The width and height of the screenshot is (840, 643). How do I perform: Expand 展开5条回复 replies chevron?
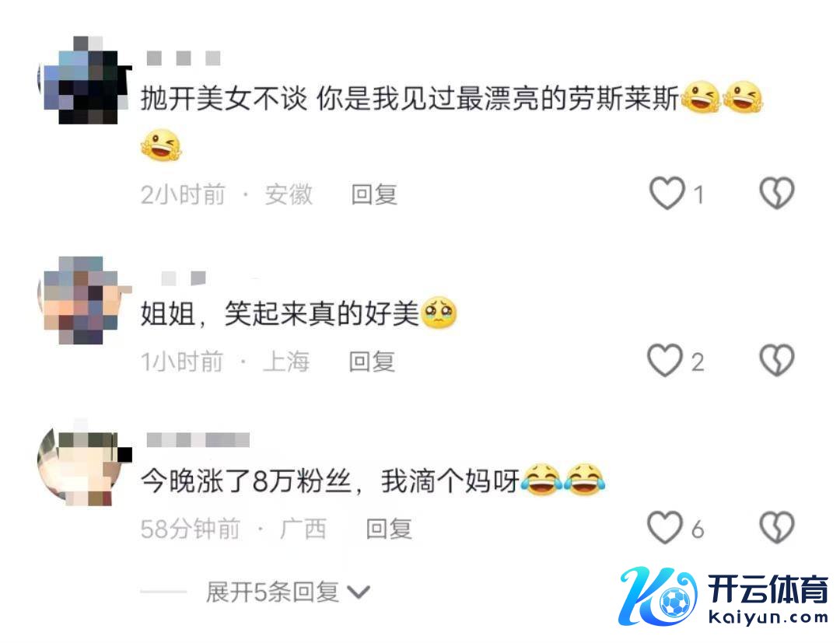coord(359,592)
